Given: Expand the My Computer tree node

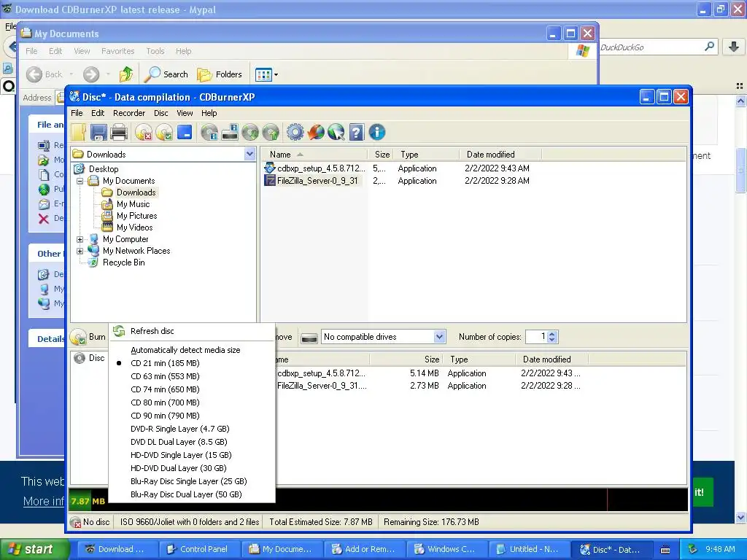Looking at the screenshot, I should coord(80,239).
